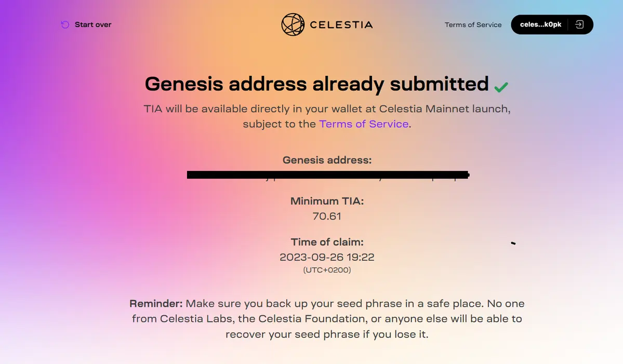Click the claim time 2023-09-26 19:22
This screenshot has height=364, width=623.
pos(327,257)
